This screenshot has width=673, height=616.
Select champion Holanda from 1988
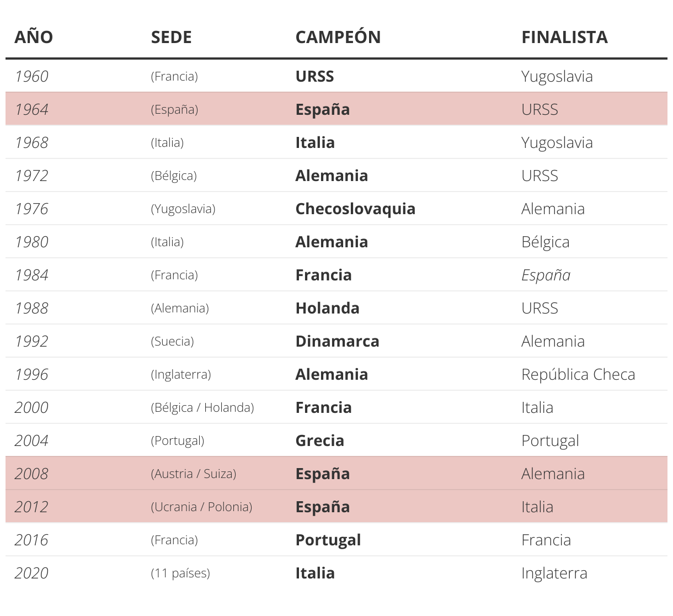click(x=327, y=308)
